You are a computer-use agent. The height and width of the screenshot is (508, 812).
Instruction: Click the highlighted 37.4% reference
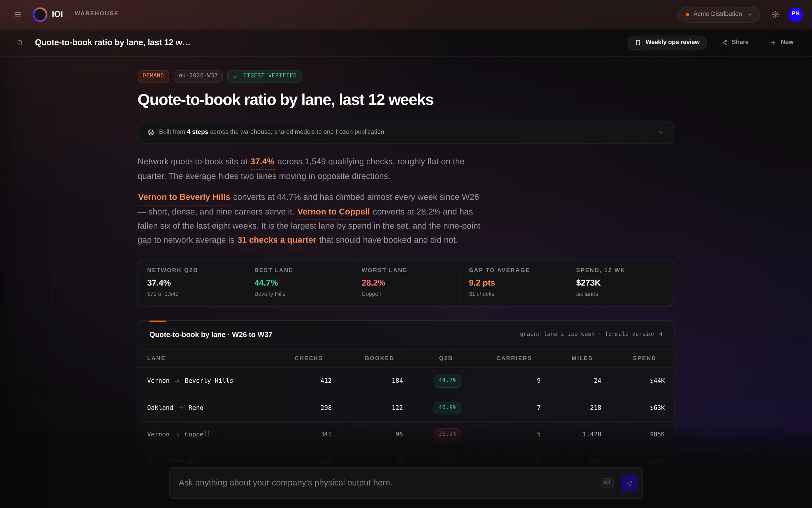click(262, 162)
